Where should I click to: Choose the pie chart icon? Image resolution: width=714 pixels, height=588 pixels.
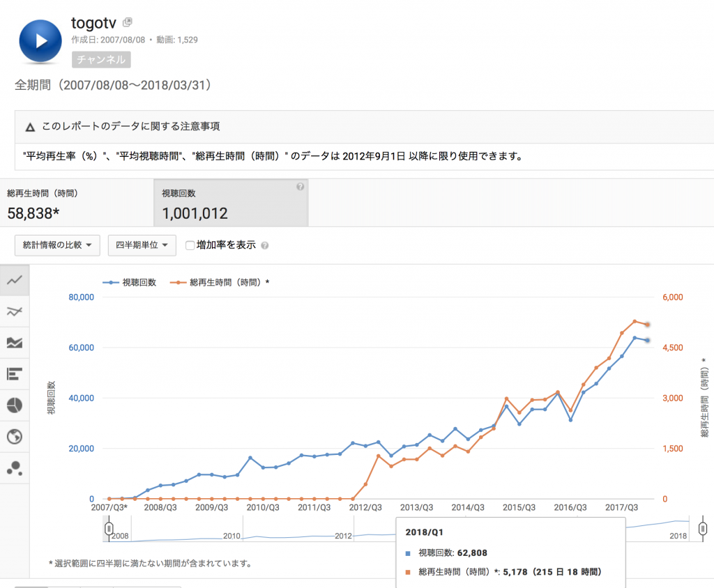coord(15,405)
